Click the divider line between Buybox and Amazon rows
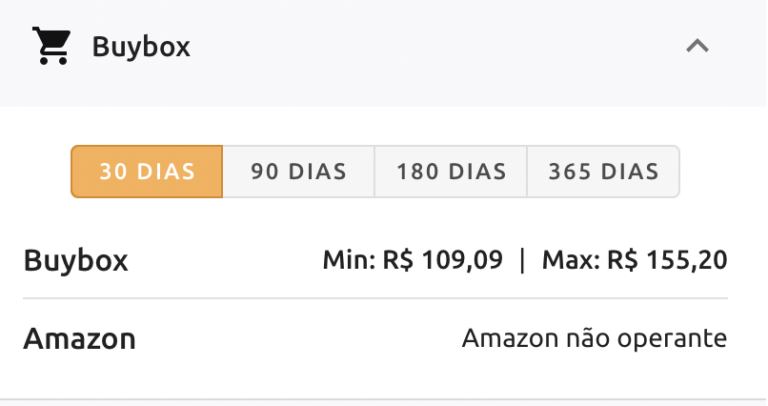768x406 pixels. click(x=375, y=298)
